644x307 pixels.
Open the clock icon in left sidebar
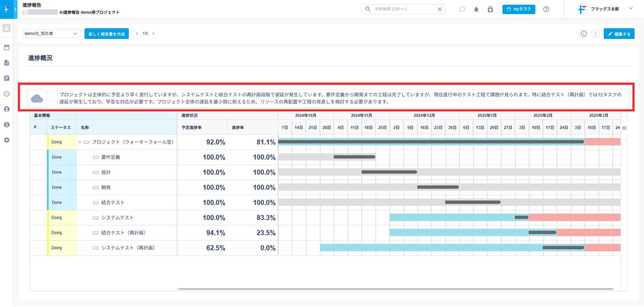point(7,94)
